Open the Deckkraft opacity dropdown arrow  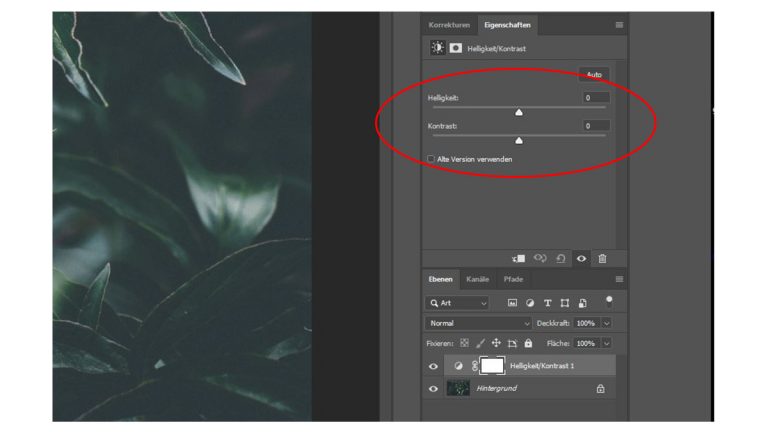[606, 324]
